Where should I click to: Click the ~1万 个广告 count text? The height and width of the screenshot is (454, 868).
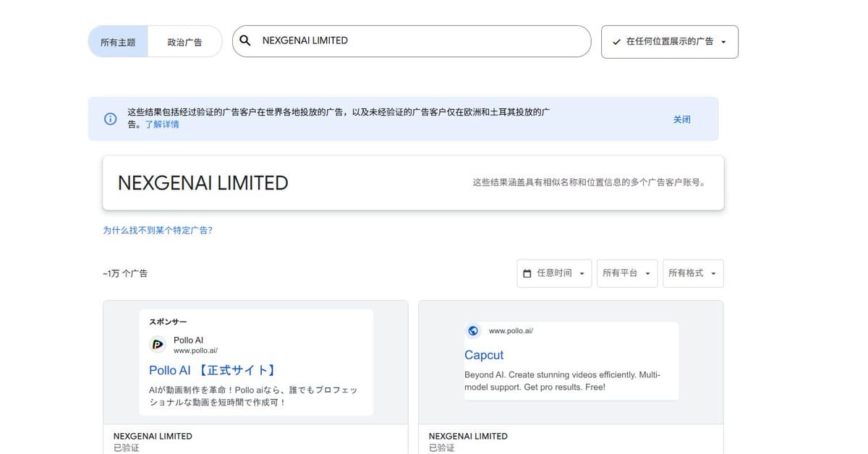125,273
